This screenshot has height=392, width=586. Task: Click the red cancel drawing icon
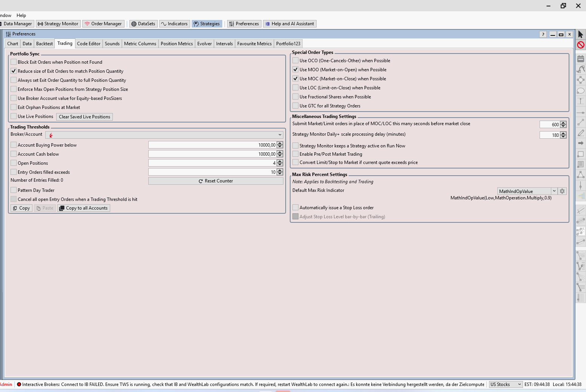580,45
